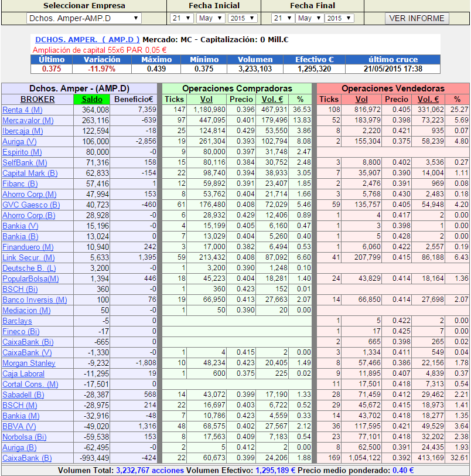Open the Renta 4 (M) broker link
This screenshot has width=471, height=476.
tap(22, 110)
